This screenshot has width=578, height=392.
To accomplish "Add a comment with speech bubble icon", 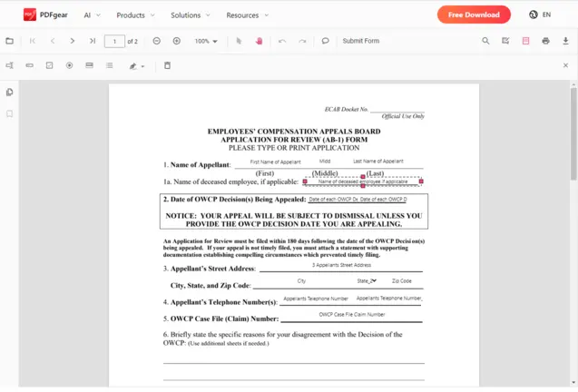I will [325, 41].
